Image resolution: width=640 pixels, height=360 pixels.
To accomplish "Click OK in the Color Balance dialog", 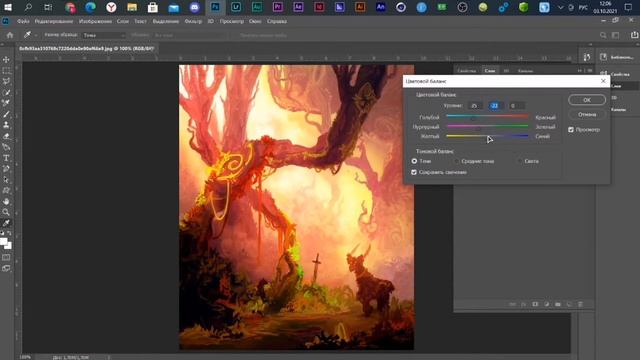I will point(587,100).
